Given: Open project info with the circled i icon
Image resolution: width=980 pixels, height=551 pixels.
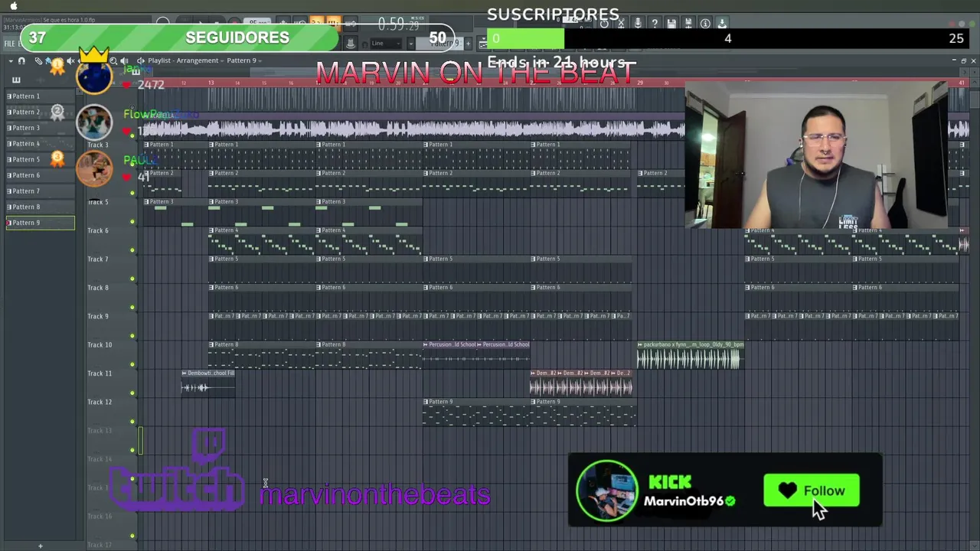Looking at the screenshot, I should [705, 24].
